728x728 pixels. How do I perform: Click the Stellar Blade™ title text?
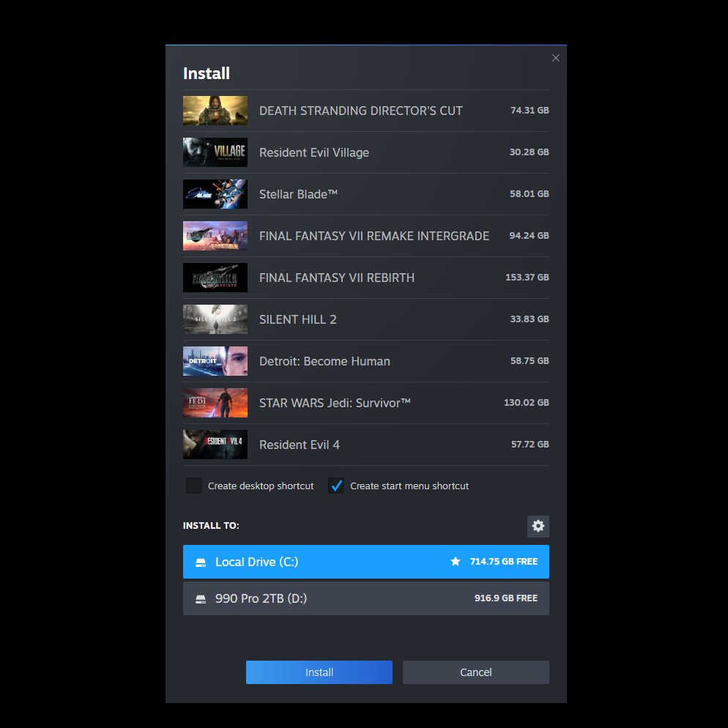coord(298,194)
